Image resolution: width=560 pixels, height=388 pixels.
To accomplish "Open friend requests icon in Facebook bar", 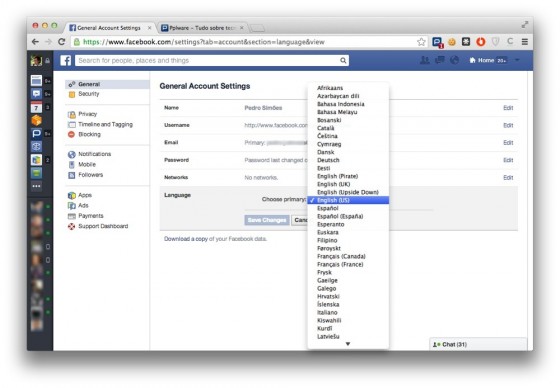I will tap(424, 60).
